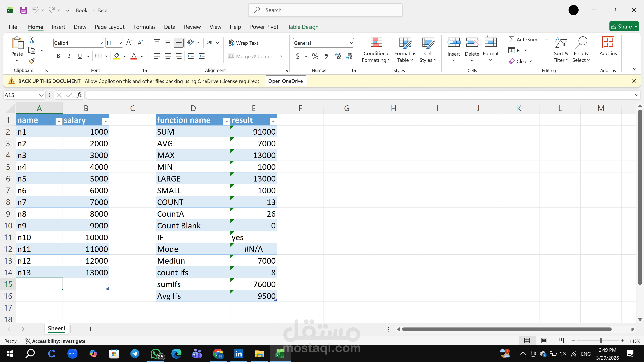This screenshot has width=644, height=362.
Task: Apply Percent Style number format
Action: (315, 56)
